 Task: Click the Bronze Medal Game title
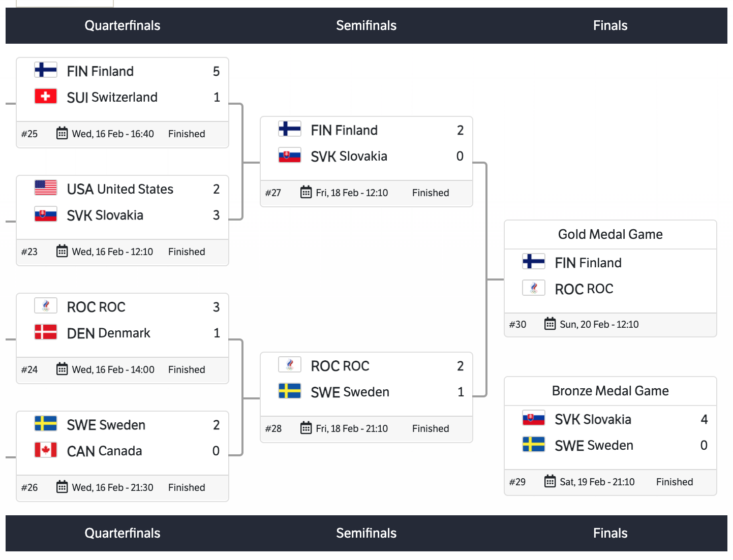[610, 391]
